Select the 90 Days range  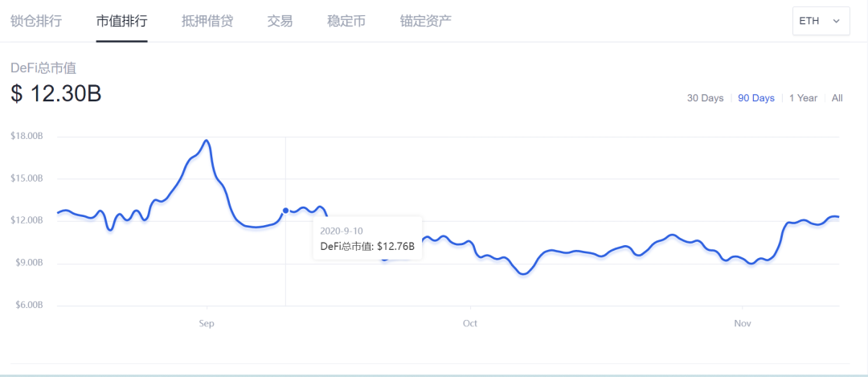tap(756, 98)
